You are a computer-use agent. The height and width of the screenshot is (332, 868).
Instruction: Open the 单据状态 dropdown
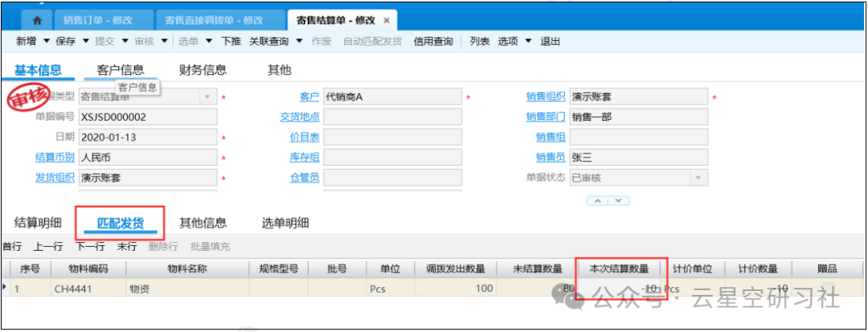click(698, 178)
